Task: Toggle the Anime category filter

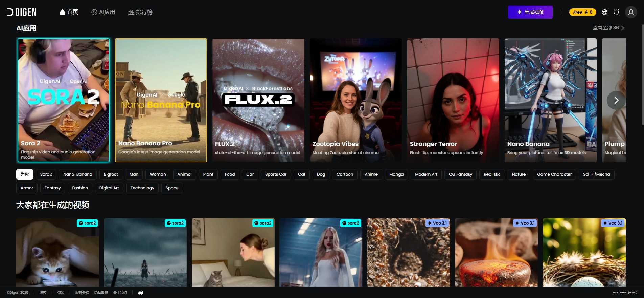Action: click(x=371, y=174)
